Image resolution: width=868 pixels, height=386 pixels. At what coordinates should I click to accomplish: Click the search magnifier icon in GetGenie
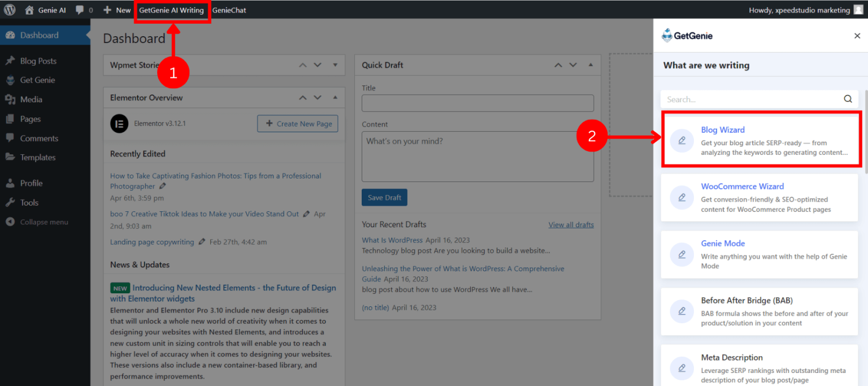(848, 99)
